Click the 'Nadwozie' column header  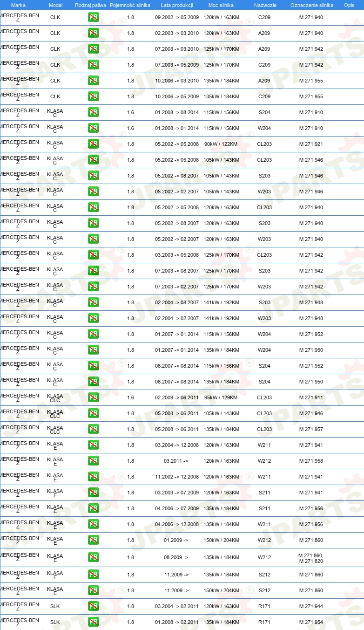264,5
